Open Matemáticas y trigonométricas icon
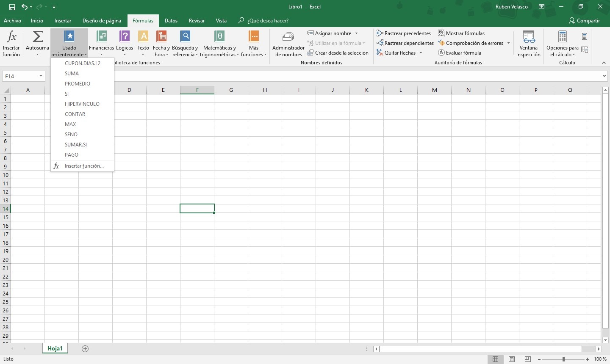The image size is (610, 364). (219, 37)
